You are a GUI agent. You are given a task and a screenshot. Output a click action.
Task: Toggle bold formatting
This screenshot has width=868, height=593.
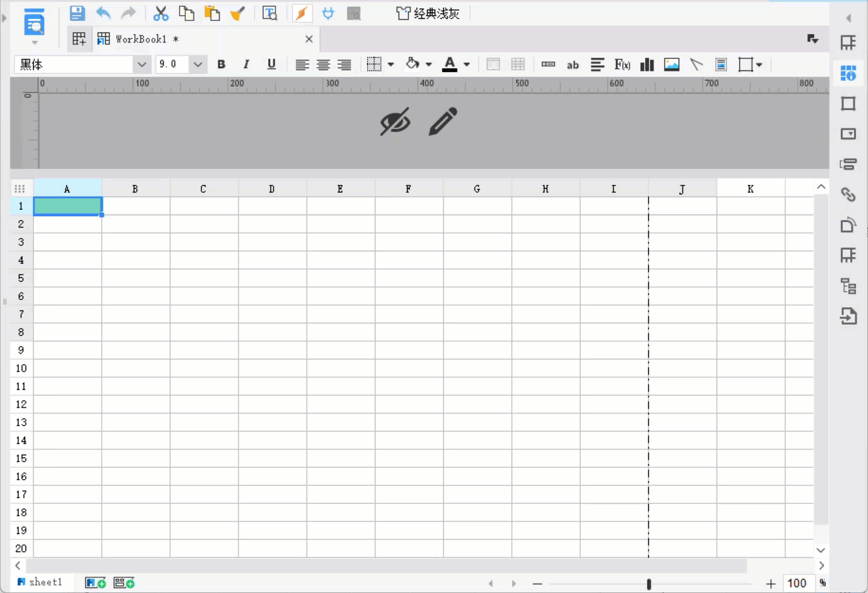pyautogui.click(x=221, y=64)
